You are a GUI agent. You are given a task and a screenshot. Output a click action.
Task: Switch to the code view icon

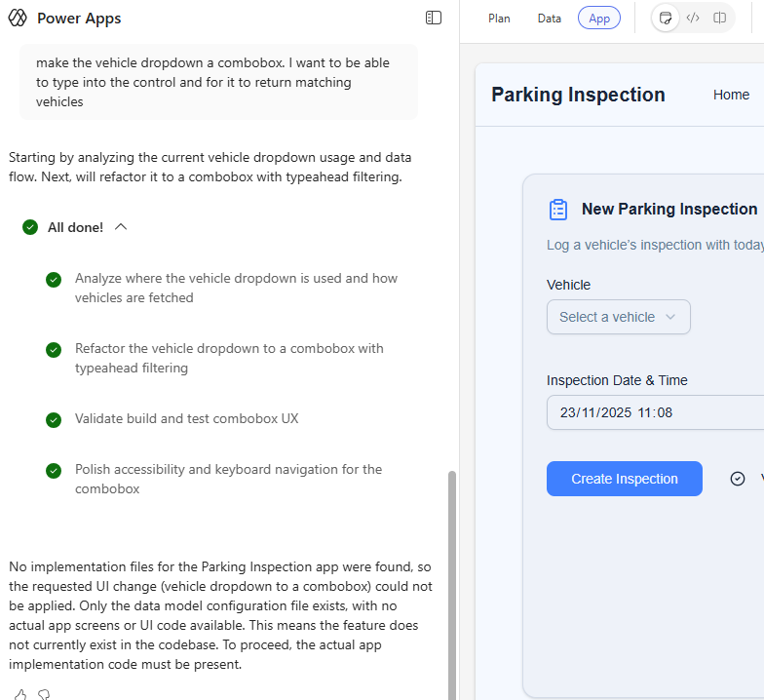coord(693,18)
